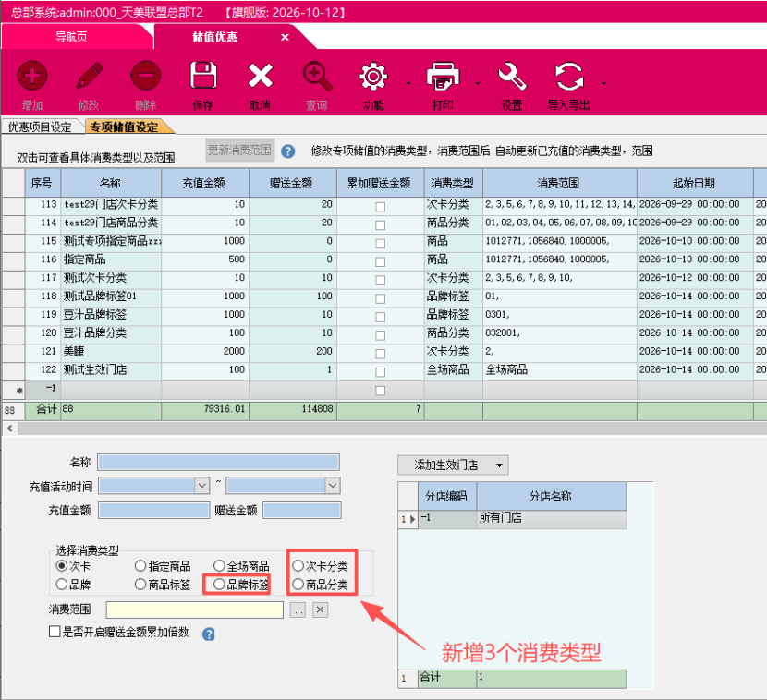The height and width of the screenshot is (700, 767).
Task: Open the 功能 gear icon
Action: point(373,77)
